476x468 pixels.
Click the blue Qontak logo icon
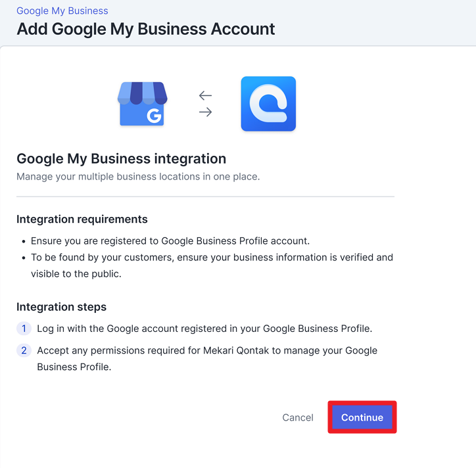click(268, 104)
